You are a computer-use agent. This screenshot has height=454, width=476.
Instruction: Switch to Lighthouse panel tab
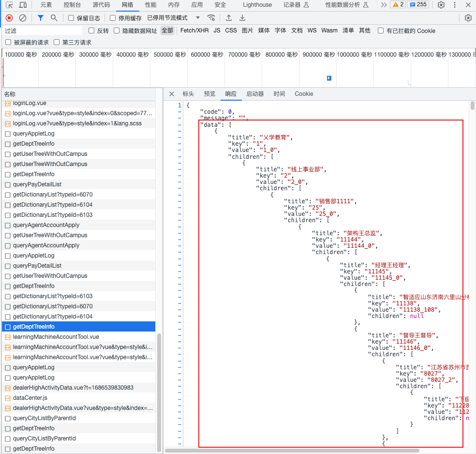click(x=257, y=5)
